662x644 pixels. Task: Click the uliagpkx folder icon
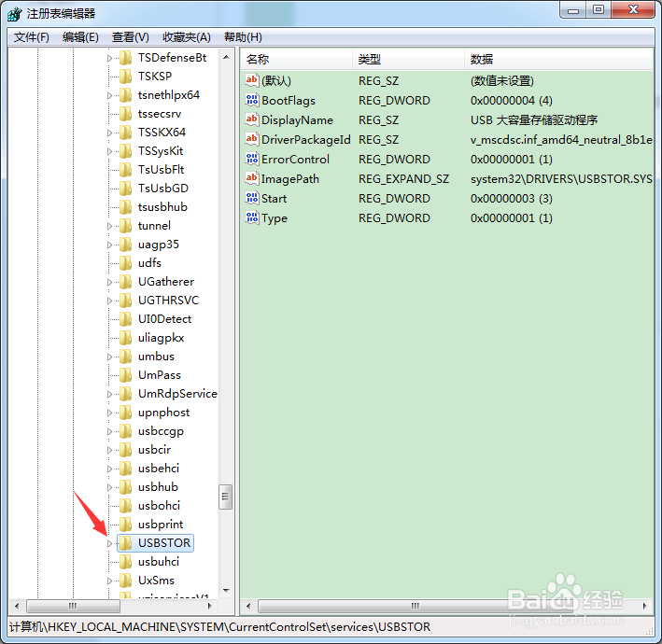pos(125,338)
